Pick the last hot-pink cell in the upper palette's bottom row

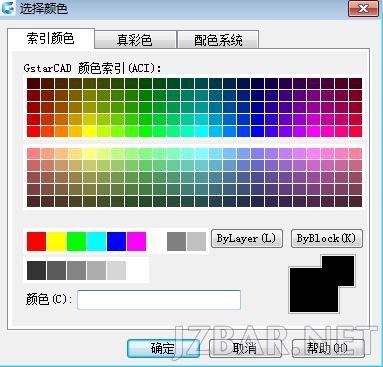tap(356, 131)
